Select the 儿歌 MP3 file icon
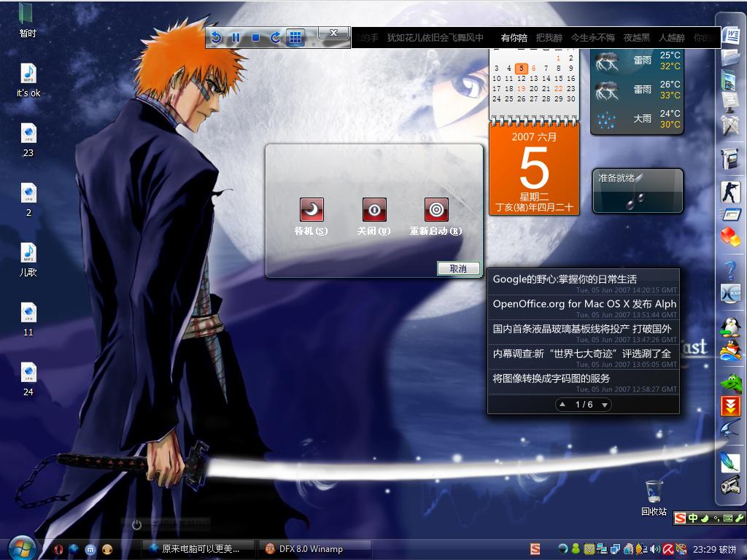This screenshot has width=747, height=560. pyautogui.click(x=28, y=260)
